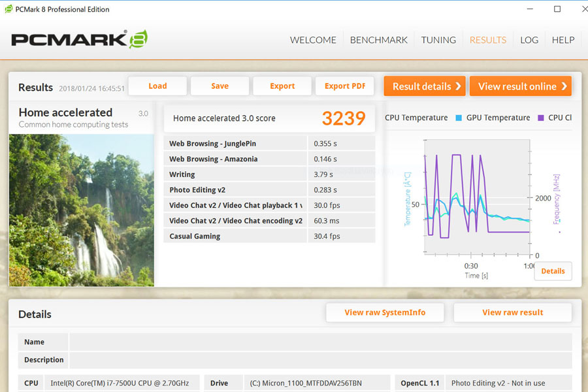Open the Tuning tab
The width and height of the screenshot is (588, 392).
click(438, 40)
